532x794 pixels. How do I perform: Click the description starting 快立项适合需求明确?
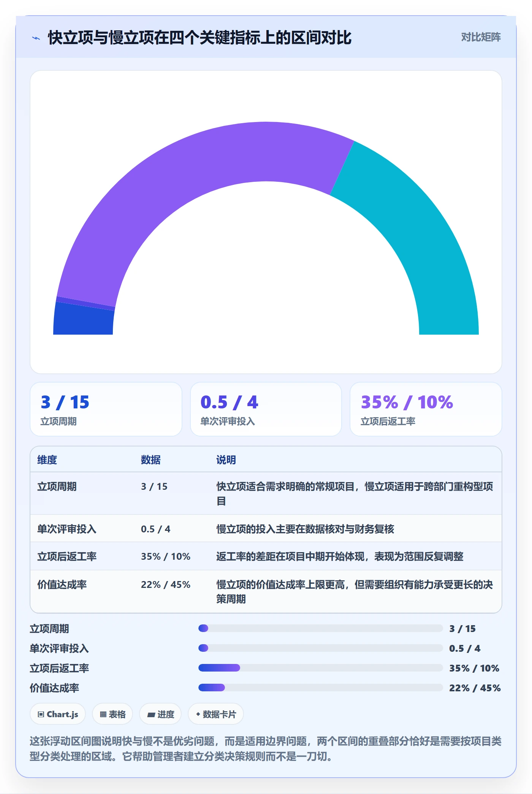pyautogui.click(x=355, y=494)
